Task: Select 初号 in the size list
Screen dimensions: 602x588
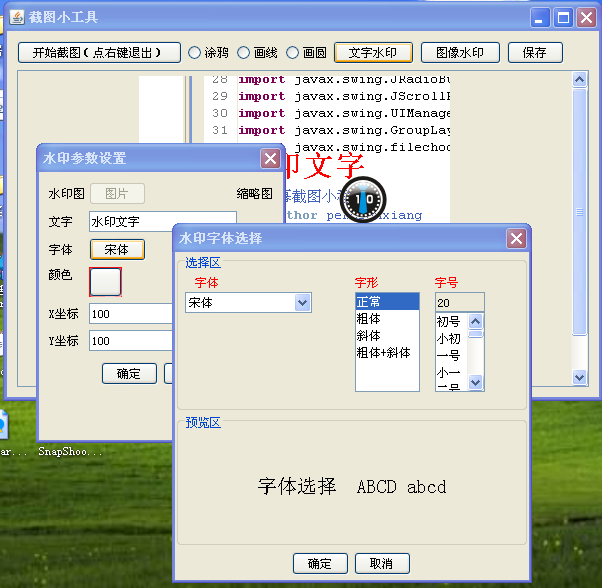Action: click(x=452, y=321)
